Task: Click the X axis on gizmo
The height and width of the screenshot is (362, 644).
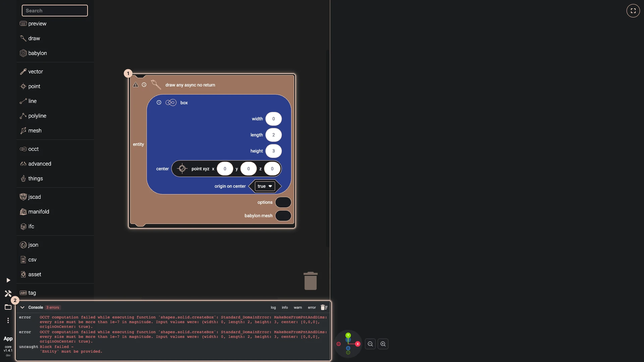Action: (358, 344)
